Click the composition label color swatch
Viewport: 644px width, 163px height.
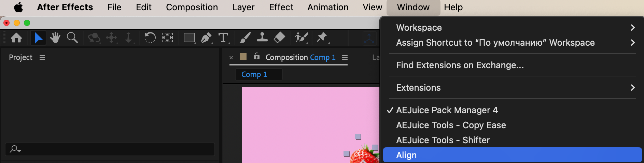click(243, 57)
